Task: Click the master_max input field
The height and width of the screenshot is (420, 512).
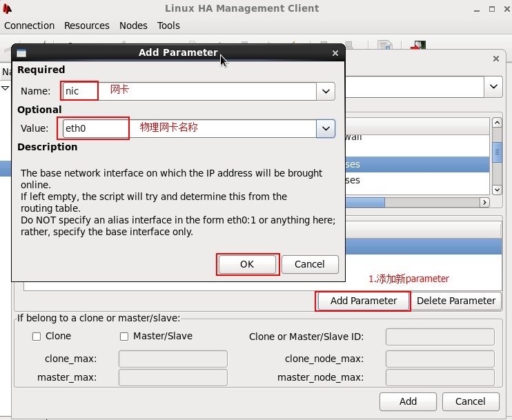Action: coord(173,377)
